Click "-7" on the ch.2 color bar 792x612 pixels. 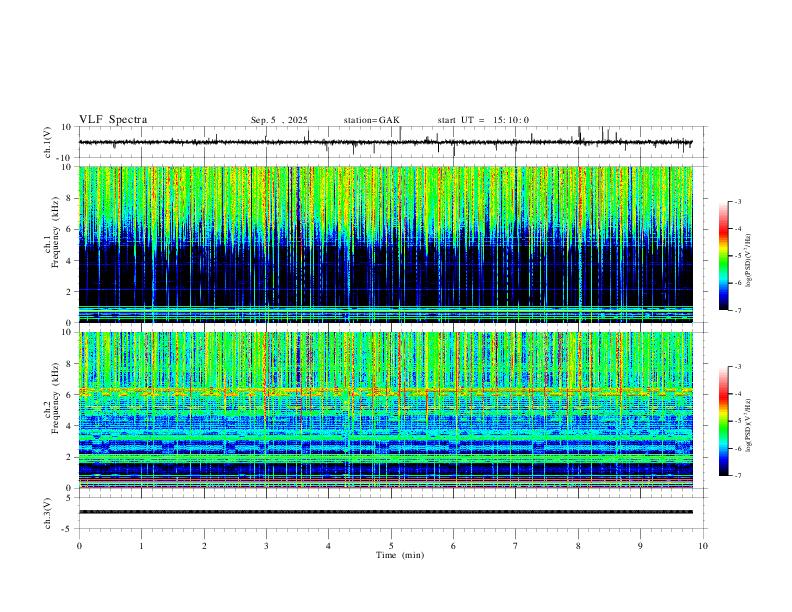click(737, 476)
